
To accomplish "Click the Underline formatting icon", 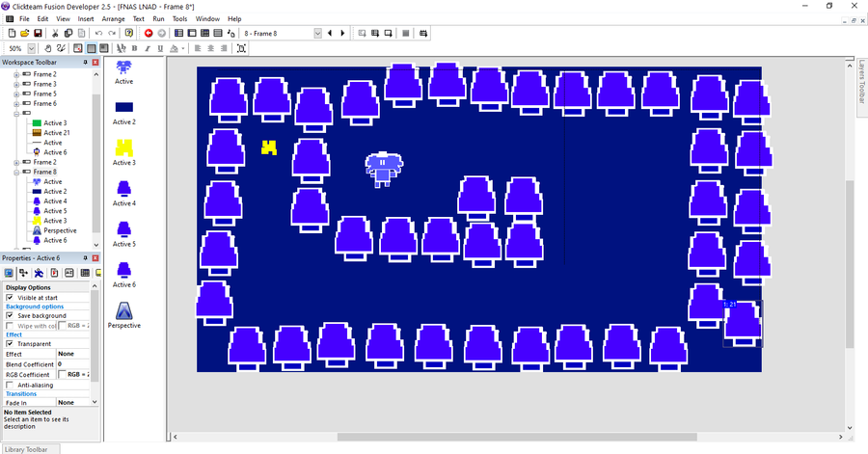I will [160, 48].
